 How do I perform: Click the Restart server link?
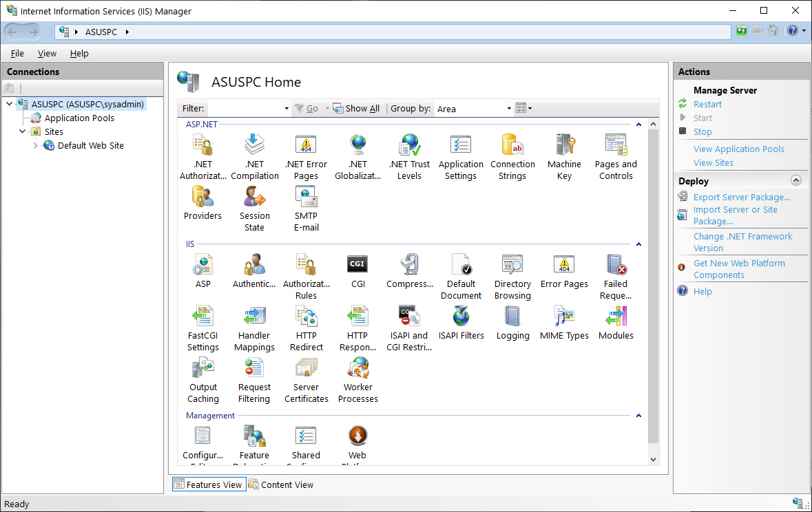pyautogui.click(x=707, y=105)
